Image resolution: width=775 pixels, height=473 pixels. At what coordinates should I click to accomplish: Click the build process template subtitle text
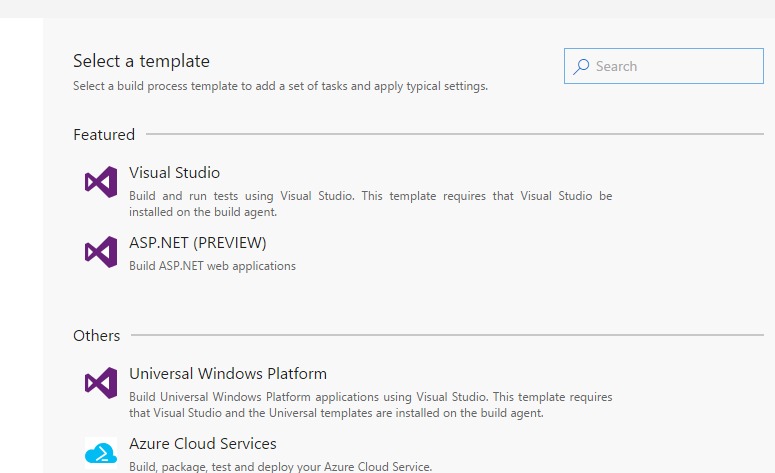tap(280, 86)
